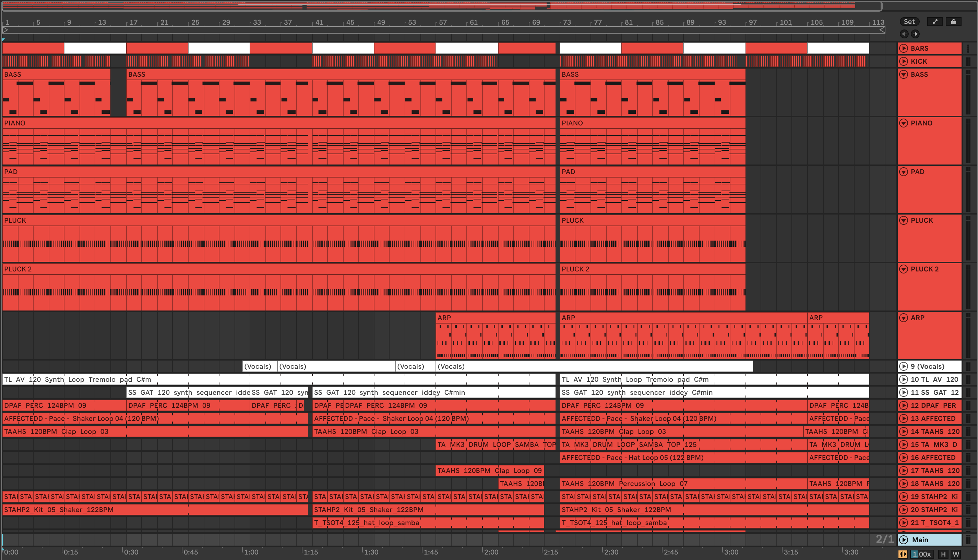Click the next locator right arrow
978x560 pixels.
pos(915,34)
